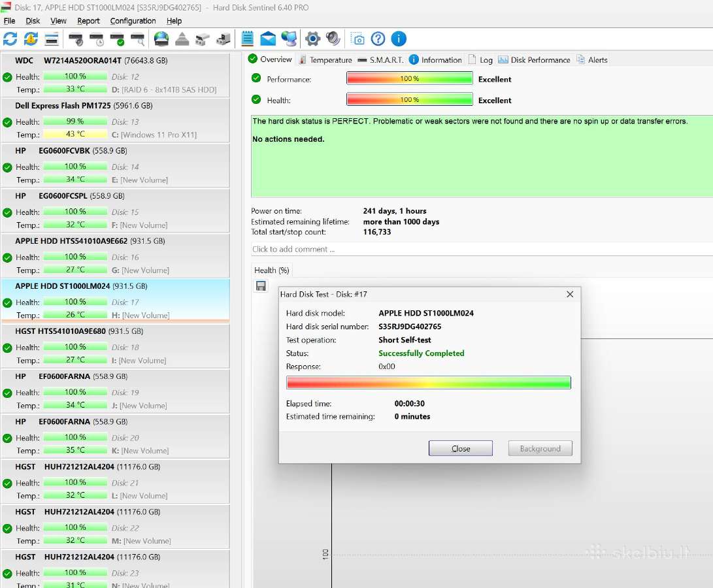Click the Health 100 % gradient bar in Overview
The image size is (713, 588).
pos(409,99)
